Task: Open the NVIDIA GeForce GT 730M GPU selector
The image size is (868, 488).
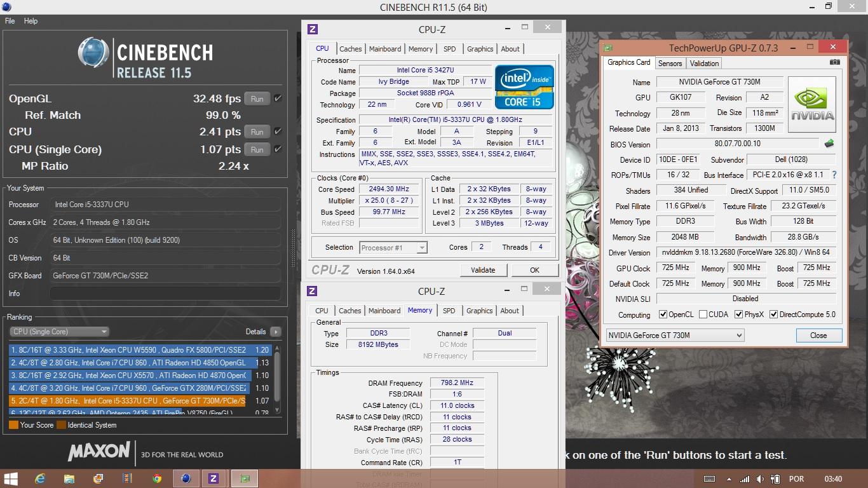Action: click(x=675, y=335)
